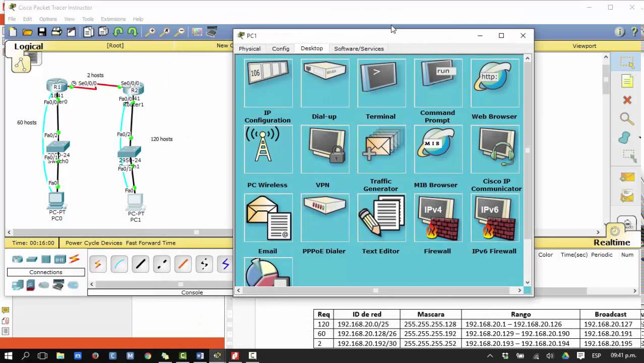Open Task View on taskbar
The width and height of the screenshot is (644, 363).
click(x=43, y=355)
